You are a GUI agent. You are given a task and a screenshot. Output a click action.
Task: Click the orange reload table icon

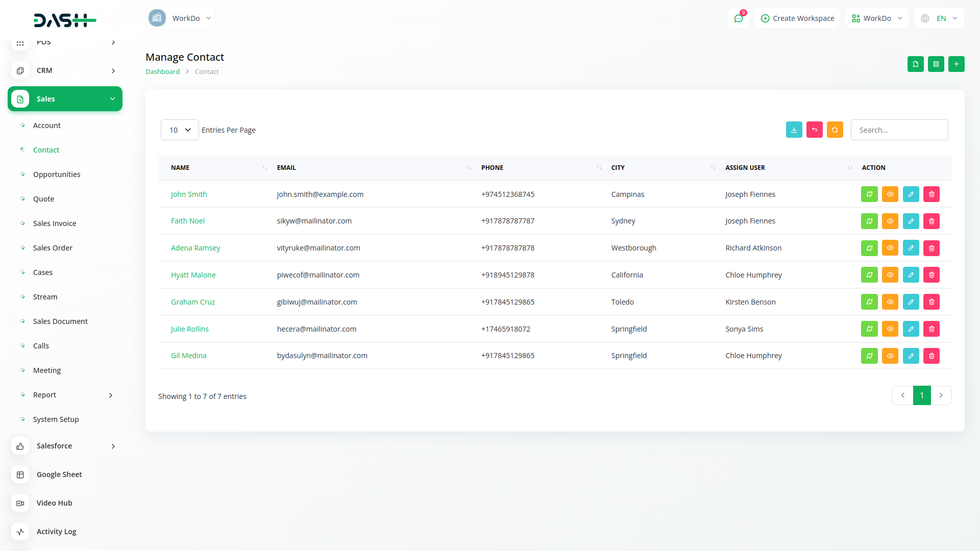click(x=835, y=130)
